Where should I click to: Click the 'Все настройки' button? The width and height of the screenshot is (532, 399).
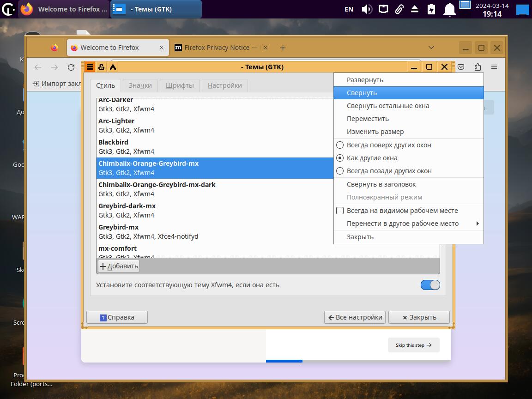(355, 317)
